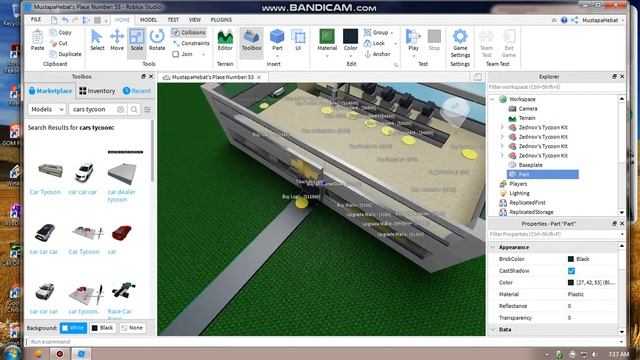Collapse the Appearance properties section
This screenshot has width=640, height=360.
click(x=493, y=247)
